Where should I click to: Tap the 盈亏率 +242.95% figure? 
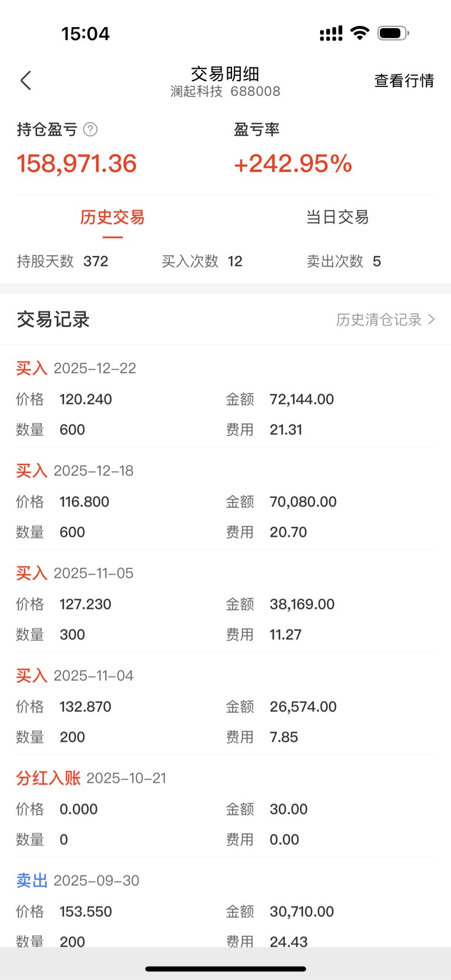(292, 163)
